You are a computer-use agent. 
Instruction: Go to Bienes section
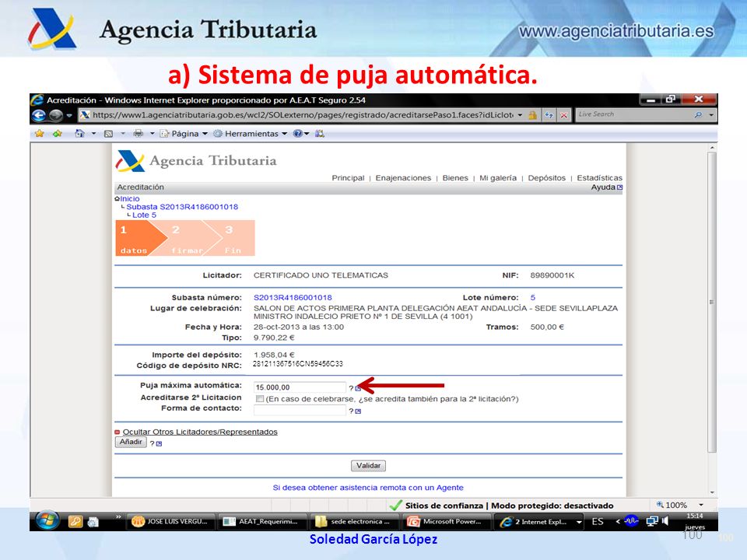455,177
